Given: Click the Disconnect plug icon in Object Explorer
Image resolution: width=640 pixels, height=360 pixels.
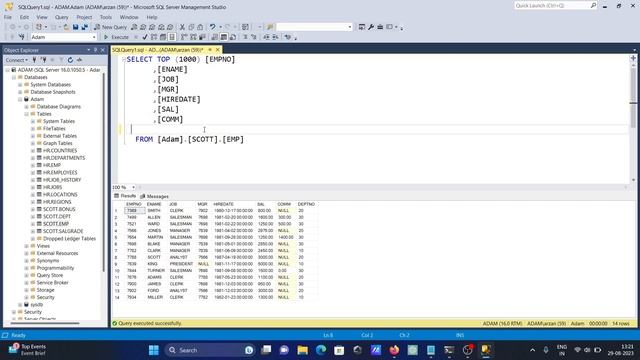Looking at the screenshot, I should coord(44,60).
